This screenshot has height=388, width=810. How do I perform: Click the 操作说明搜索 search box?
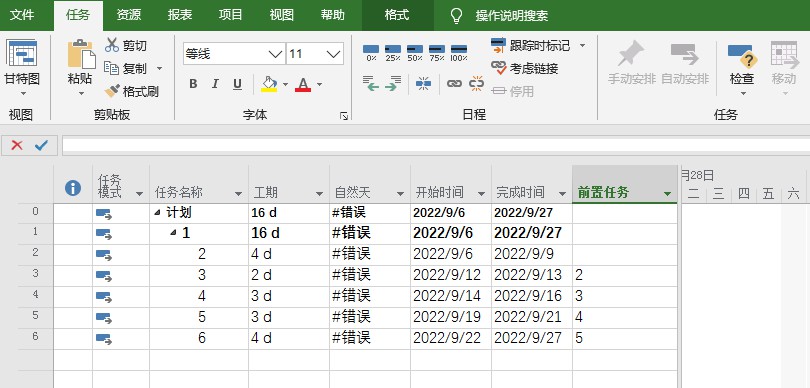[511, 15]
